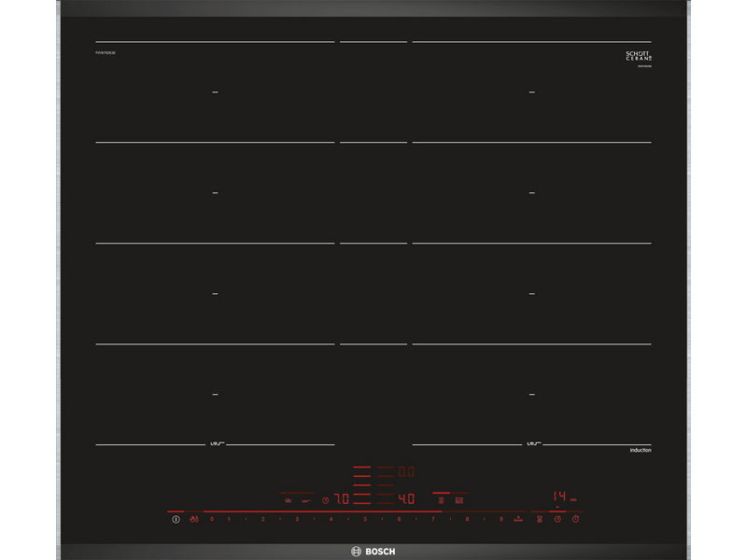Image resolution: width=747 pixels, height=560 pixels.
Task: Tap the hourglass timer icon
Action: pyautogui.click(x=539, y=519)
